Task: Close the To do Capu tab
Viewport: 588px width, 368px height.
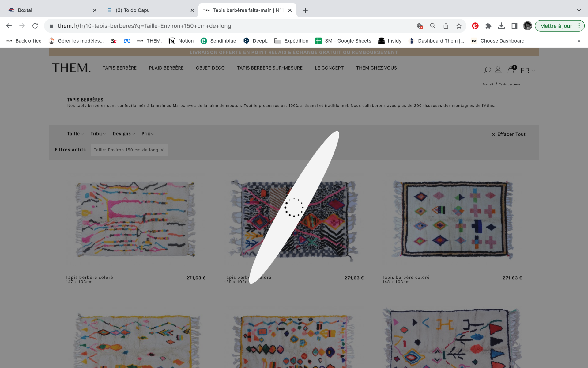Action: pyautogui.click(x=192, y=10)
